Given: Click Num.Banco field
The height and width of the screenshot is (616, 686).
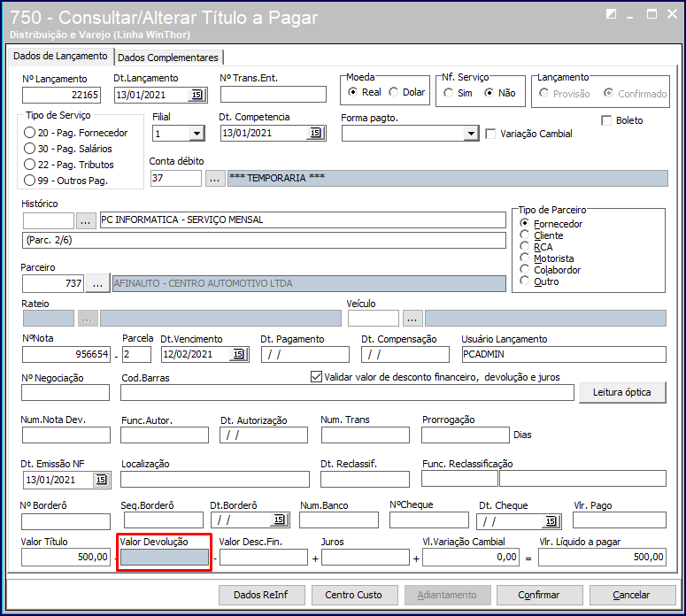Looking at the screenshot, I should (339, 520).
